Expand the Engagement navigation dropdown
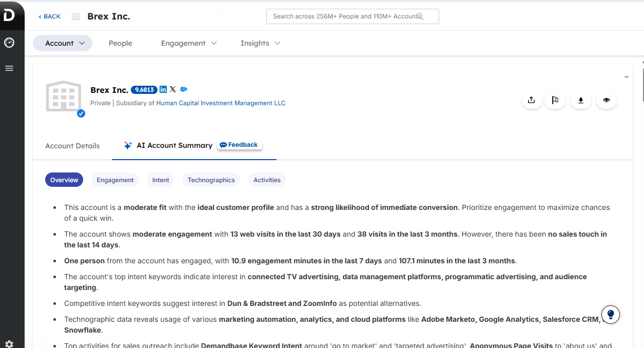Viewport: 644px width, 348px height. pyautogui.click(x=188, y=43)
